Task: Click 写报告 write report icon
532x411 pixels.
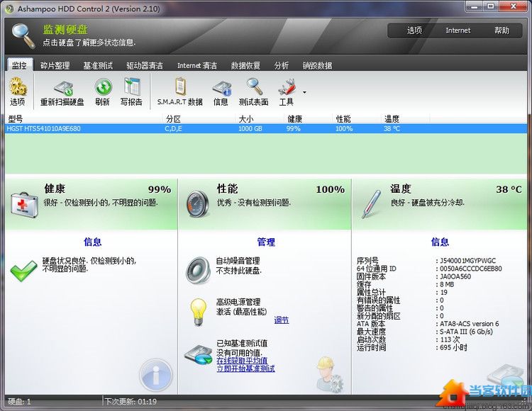Action: (132, 86)
